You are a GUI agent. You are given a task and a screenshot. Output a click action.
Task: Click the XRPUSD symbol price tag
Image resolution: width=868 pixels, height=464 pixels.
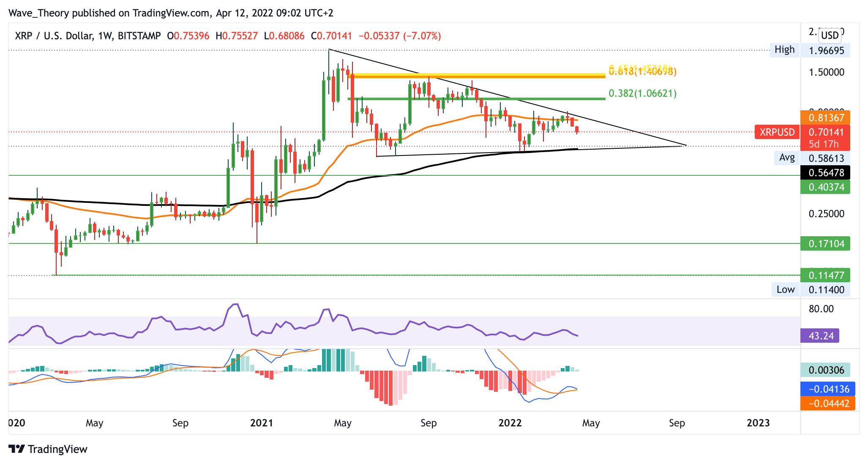(777, 132)
